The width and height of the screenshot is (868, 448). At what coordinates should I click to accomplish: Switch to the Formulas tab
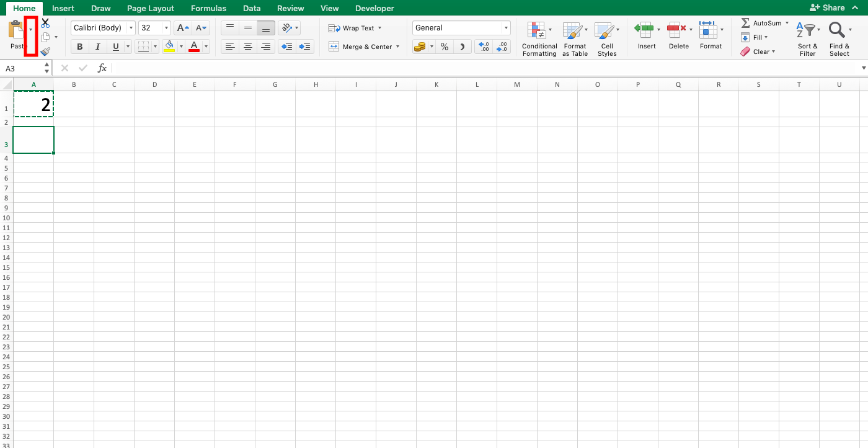coord(208,8)
